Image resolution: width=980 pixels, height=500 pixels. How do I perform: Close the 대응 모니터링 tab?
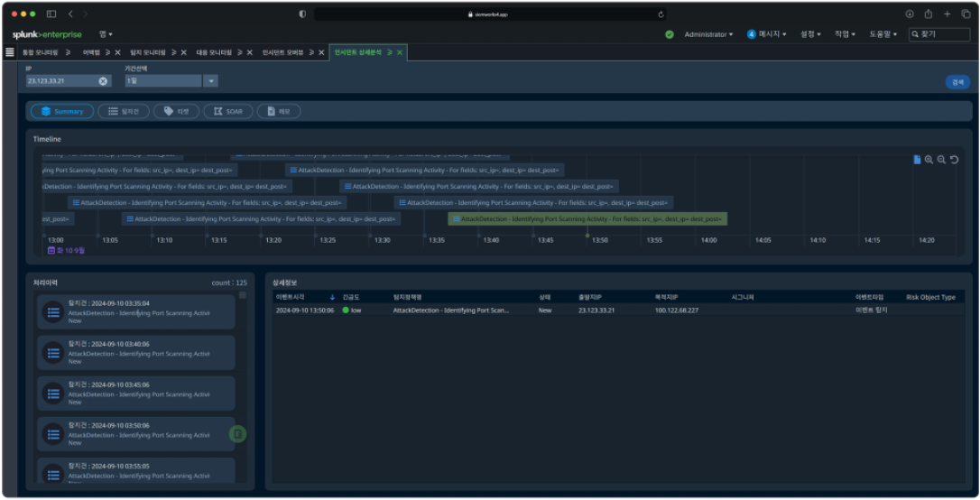[x=249, y=52]
